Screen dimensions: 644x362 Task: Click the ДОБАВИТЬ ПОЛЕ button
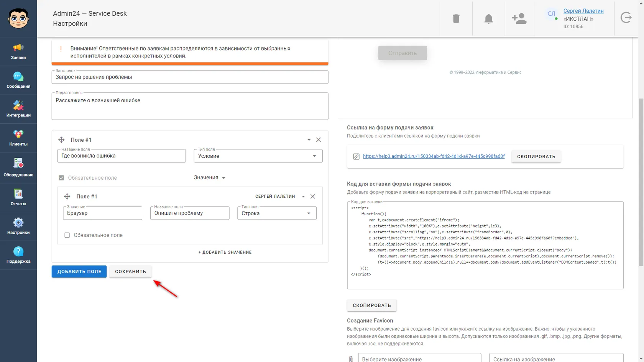coord(79,272)
